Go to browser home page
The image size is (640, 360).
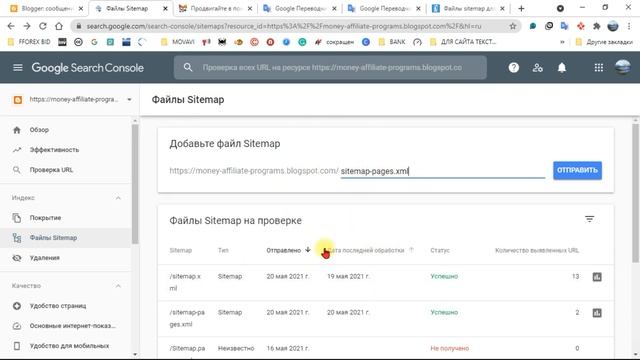(x=59, y=26)
